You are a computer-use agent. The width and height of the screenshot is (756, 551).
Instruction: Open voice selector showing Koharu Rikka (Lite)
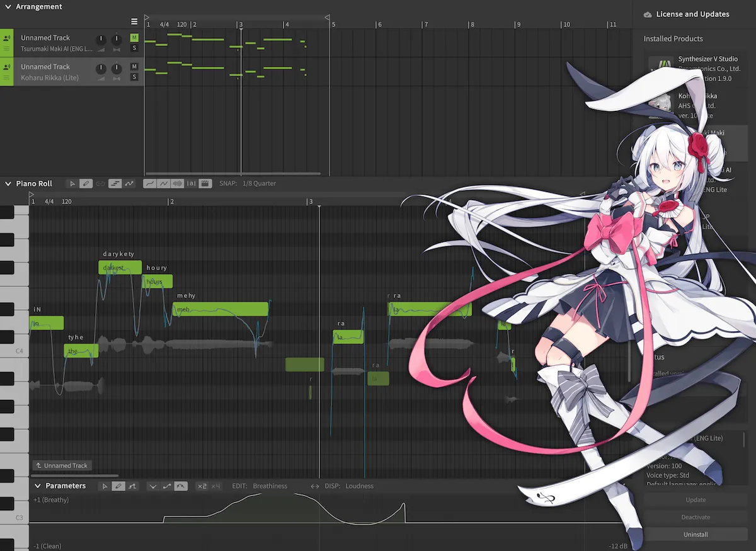coord(50,77)
